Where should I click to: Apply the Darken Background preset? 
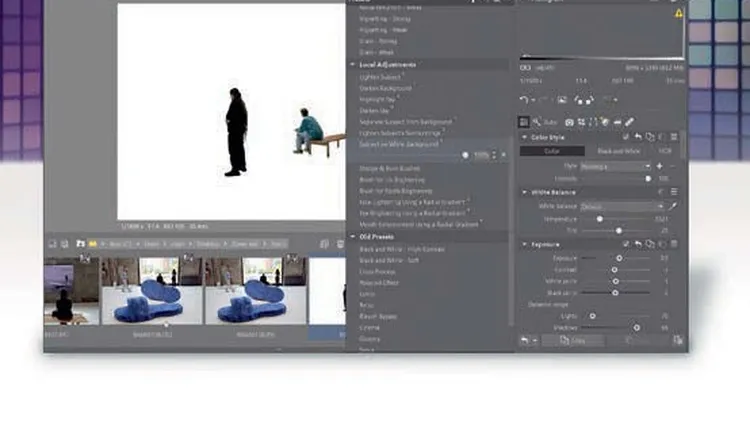(386, 89)
